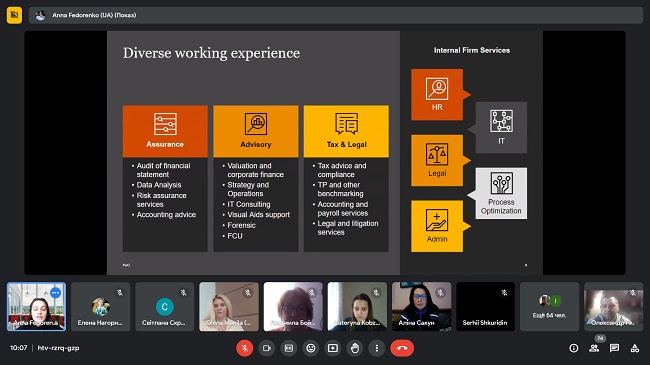The image size is (650, 365).
Task: Click the Legal scales icon on slide
Action: click(437, 154)
